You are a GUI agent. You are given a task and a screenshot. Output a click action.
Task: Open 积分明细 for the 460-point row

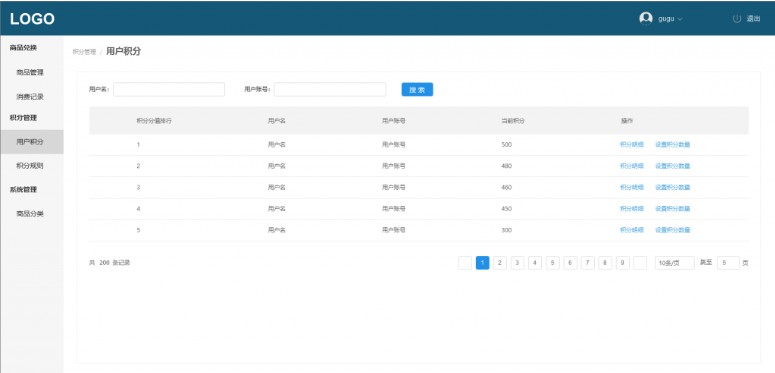[632, 187]
